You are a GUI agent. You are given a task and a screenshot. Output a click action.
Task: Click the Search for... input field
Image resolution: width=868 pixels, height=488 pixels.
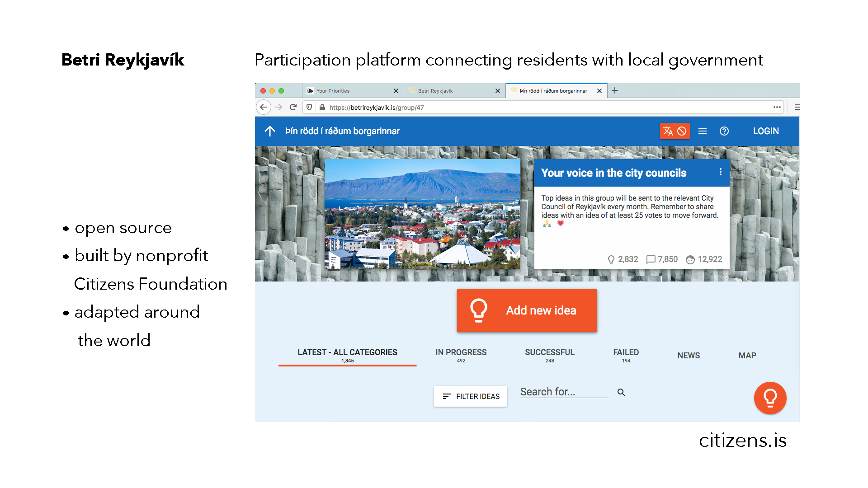pos(564,392)
